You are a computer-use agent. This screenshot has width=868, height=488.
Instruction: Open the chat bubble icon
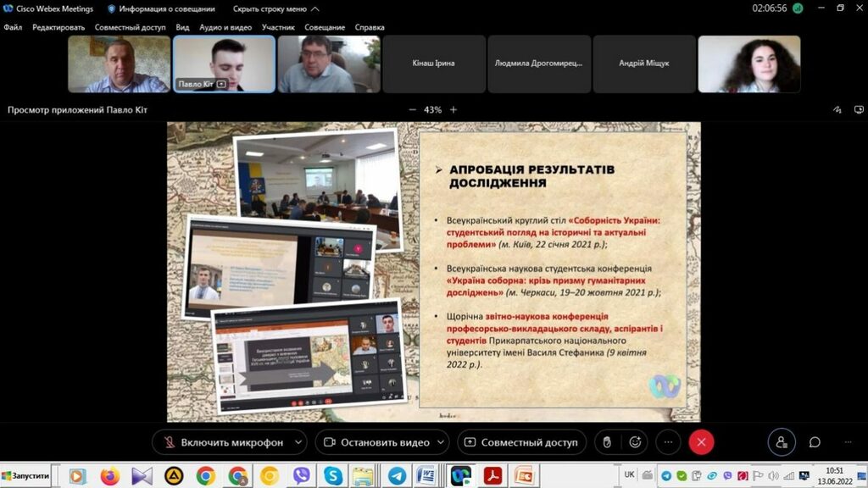tap(815, 442)
